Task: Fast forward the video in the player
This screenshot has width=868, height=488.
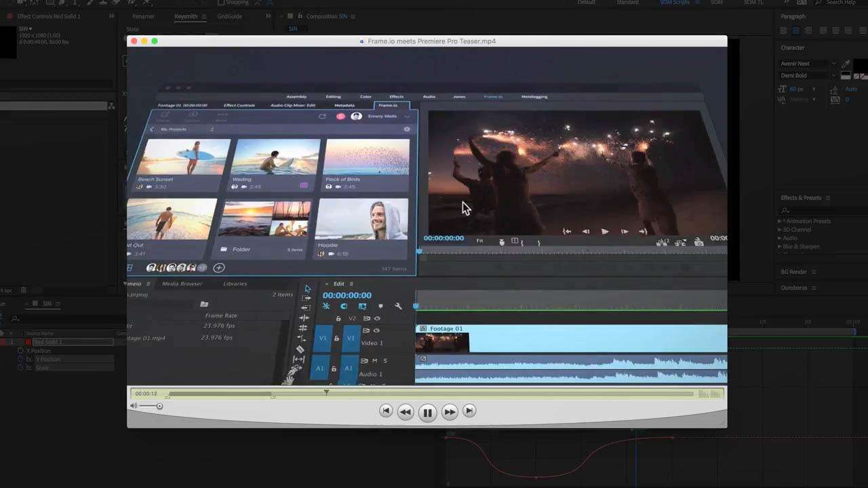Action: coord(449,411)
